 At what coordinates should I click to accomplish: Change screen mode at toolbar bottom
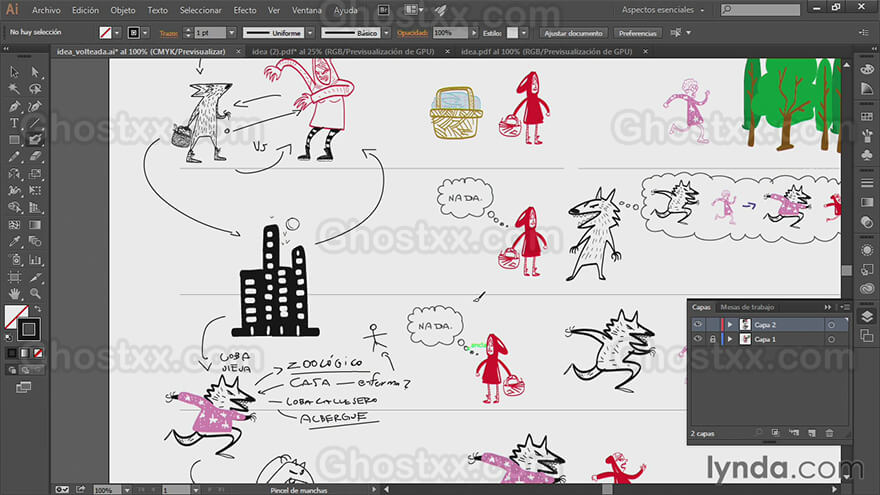(23, 387)
